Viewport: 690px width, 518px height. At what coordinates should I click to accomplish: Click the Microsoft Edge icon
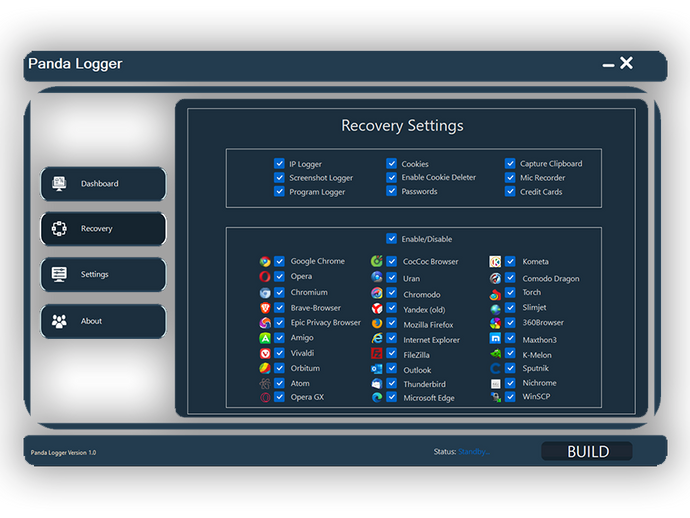point(377,397)
